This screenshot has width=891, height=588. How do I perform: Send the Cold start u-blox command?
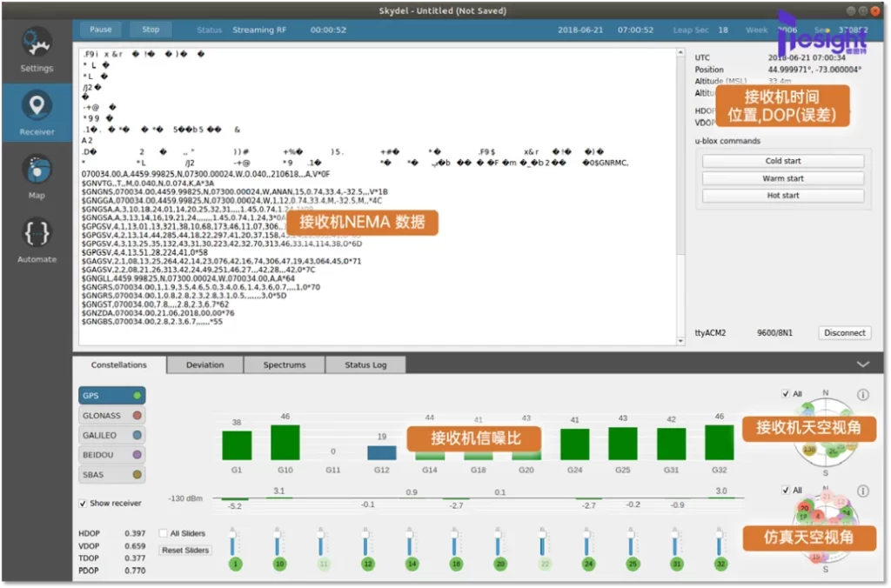pos(783,161)
